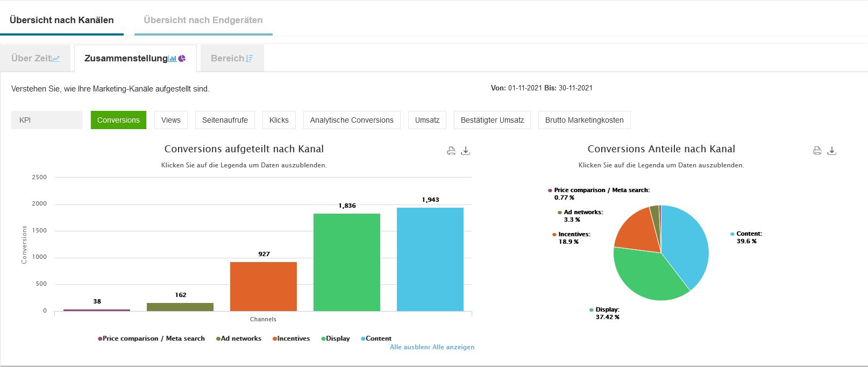868x367 pixels.
Task: Hide Ad networks series via legend
Action: click(x=240, y=338)
